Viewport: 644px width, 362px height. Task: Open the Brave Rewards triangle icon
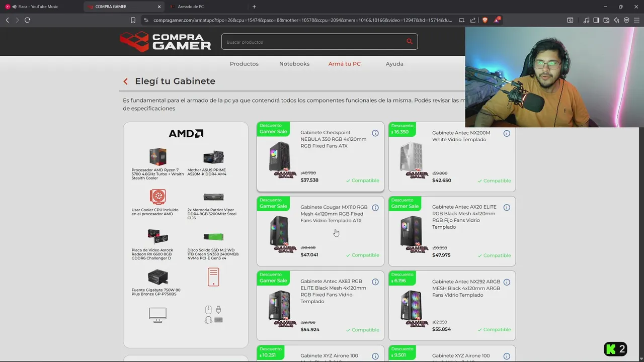[497, 20]
